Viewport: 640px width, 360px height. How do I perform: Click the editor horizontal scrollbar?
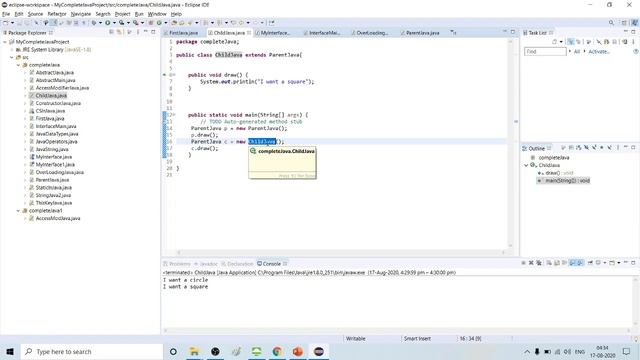[340, 252]
